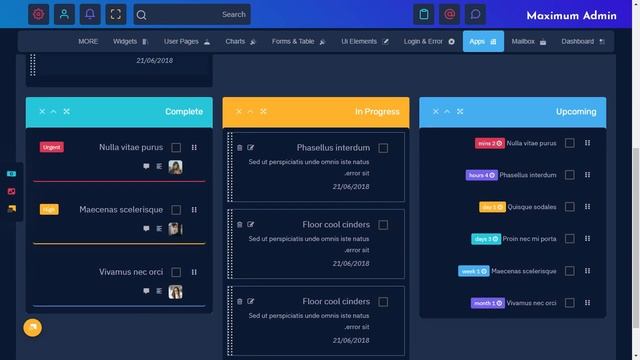
Task: Click the High label badge
Action: pos(49,209)
